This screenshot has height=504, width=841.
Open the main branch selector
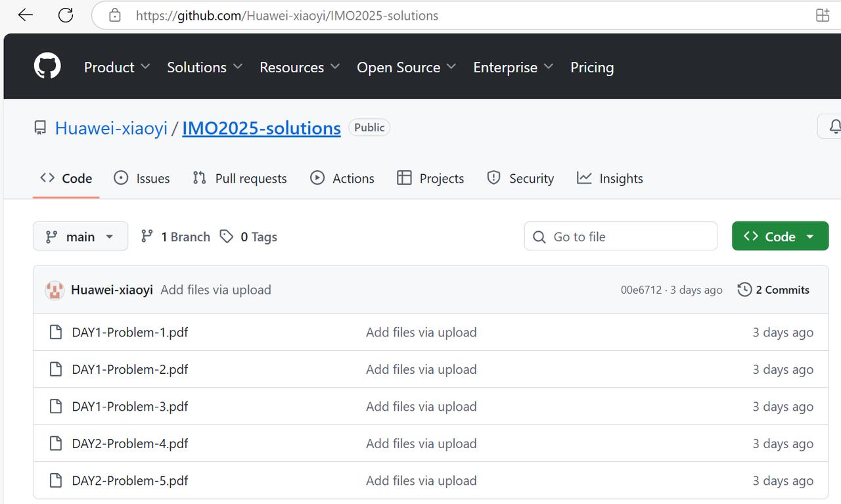coord(80,237)
